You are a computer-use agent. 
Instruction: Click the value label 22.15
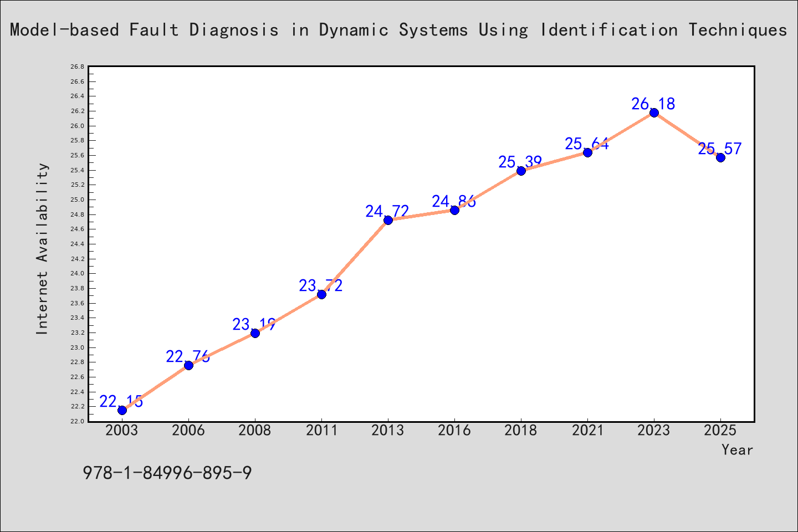tap(121, 401)
